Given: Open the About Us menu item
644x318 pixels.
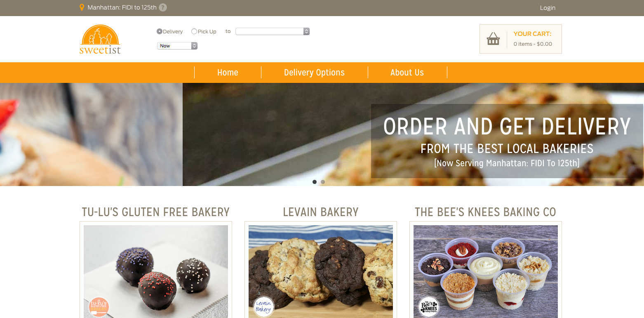Looking at the screenshot, I should 407,73.
